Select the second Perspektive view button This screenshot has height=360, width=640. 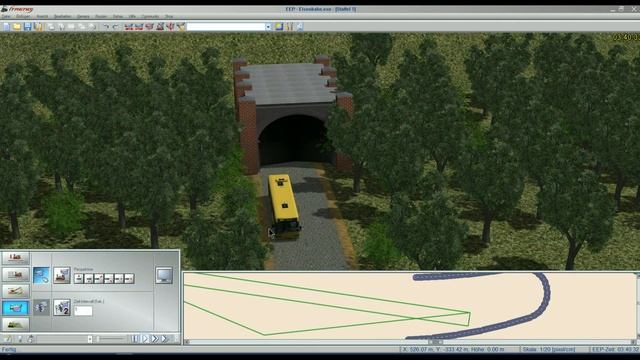tap(89, 279)
